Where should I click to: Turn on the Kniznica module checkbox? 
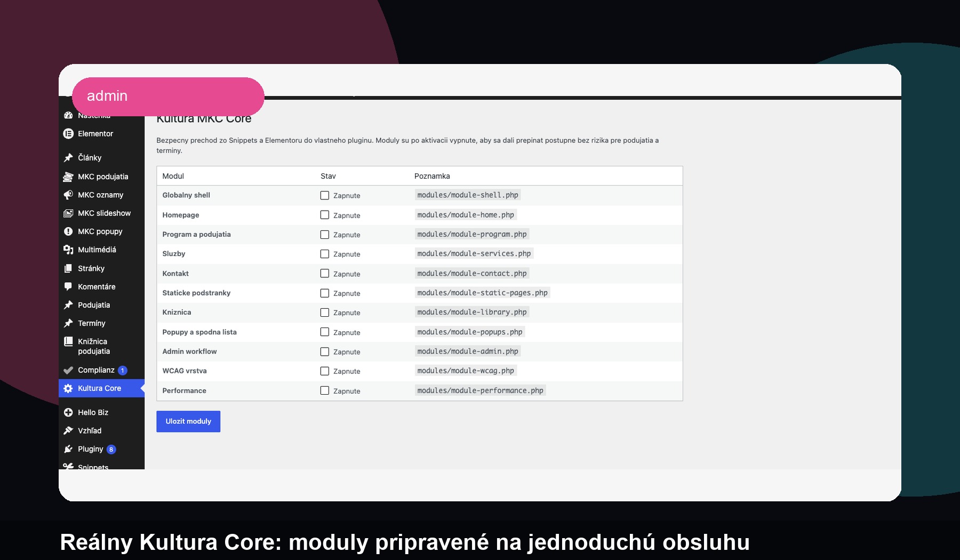point(324,313)
